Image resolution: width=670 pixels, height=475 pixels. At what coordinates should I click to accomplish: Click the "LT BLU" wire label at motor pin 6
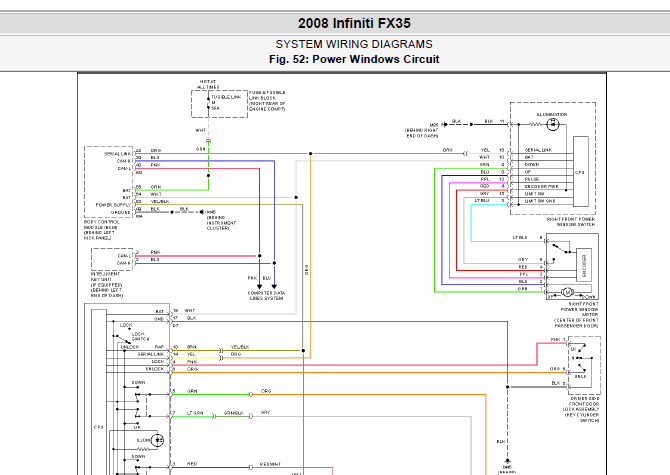pos(520,238)
